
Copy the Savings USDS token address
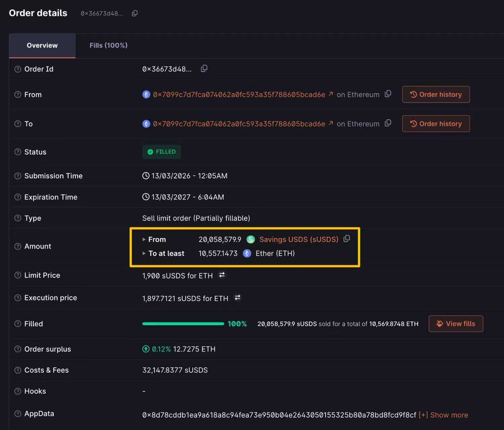[346, 239]
